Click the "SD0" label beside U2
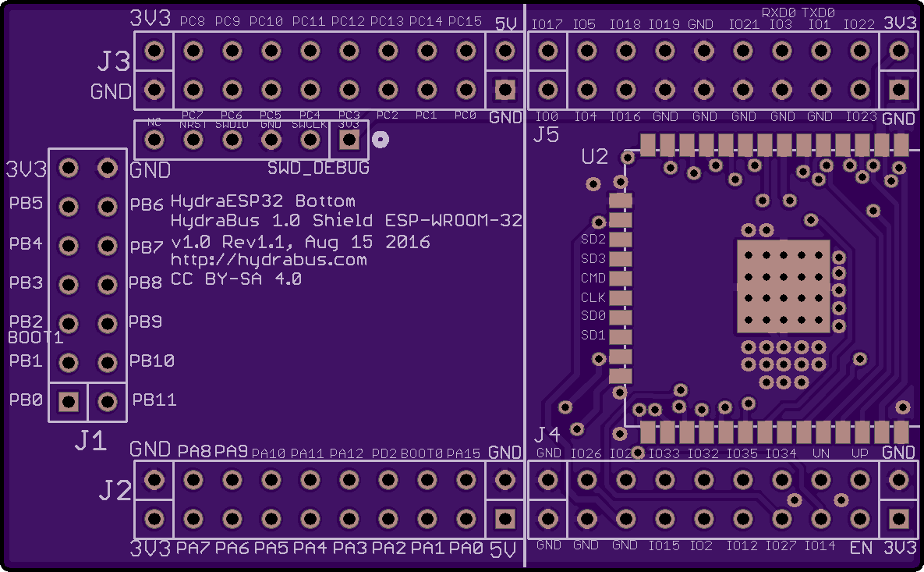This screenshot has width=924, height=572. (593, 315)
